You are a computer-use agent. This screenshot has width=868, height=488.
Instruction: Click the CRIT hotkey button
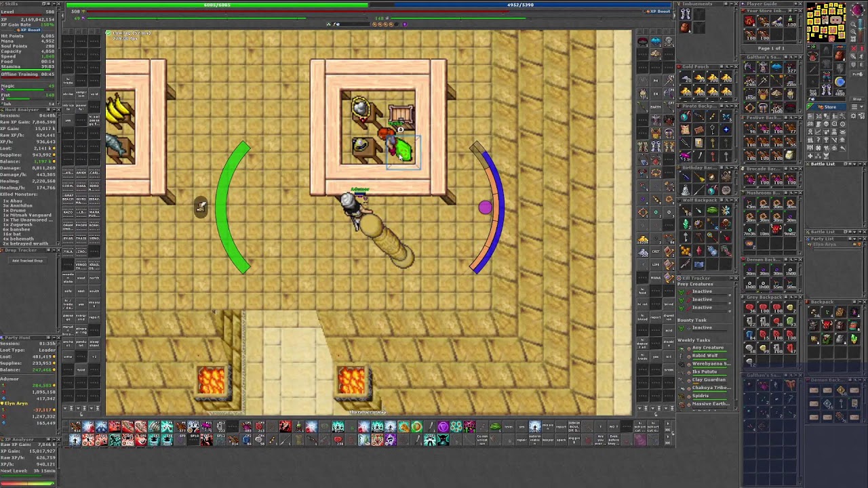[x=656, y=251]
